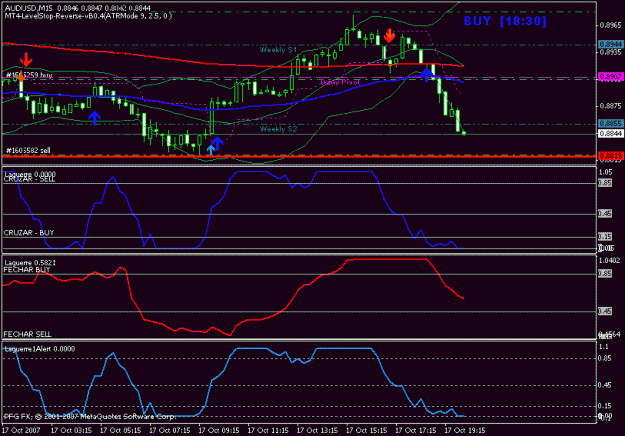Select the blue up arrow on the Daily Pivot line near 17:15
625x436 pixels.
(426, 75)
